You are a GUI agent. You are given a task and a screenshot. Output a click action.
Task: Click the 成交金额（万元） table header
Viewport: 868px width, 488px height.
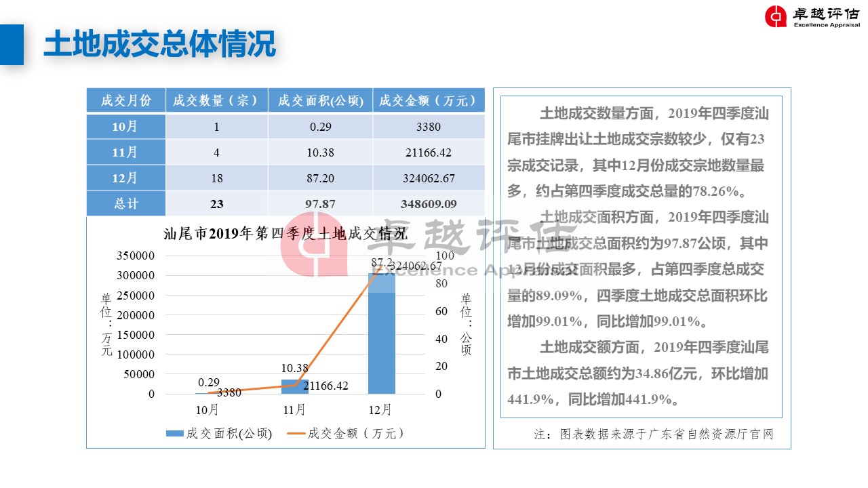click(x=429, y=100)
